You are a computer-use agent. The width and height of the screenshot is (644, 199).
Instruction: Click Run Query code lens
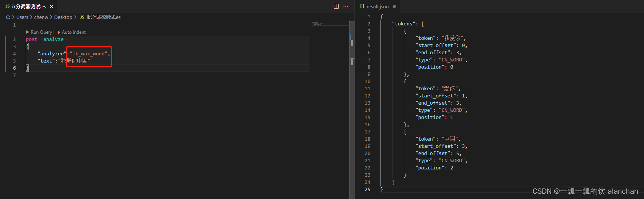39,32
